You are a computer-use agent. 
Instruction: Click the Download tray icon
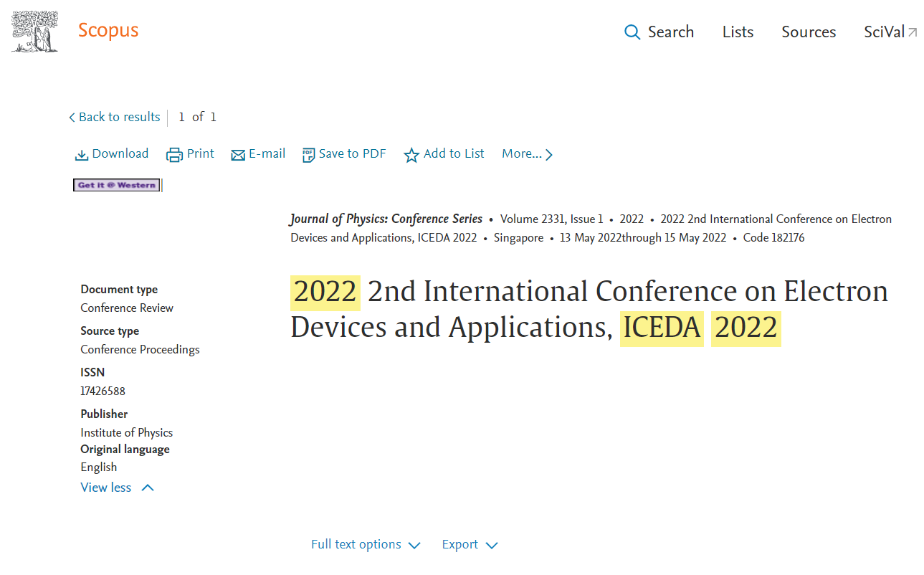click(x=82, y=155)
